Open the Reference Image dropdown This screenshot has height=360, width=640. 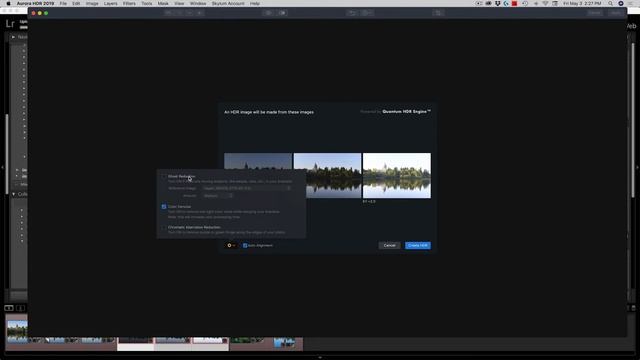[x=247, y=188]
